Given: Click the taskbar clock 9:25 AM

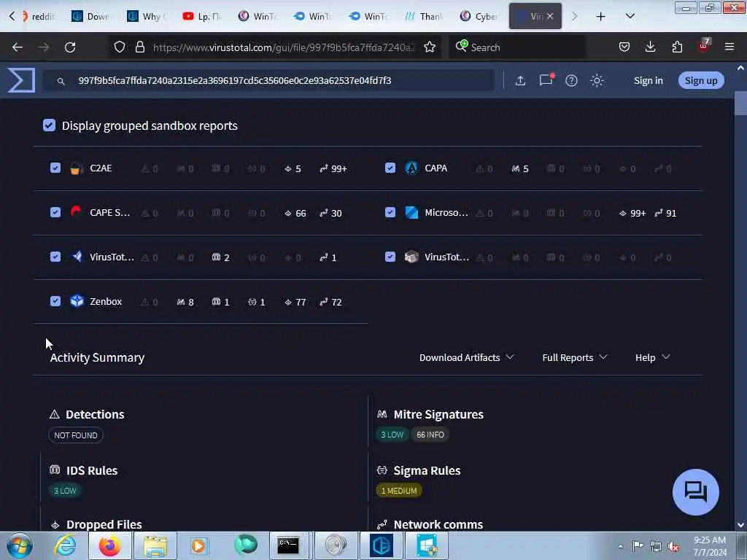Looking at the screenshot, I should click(709, 540).
